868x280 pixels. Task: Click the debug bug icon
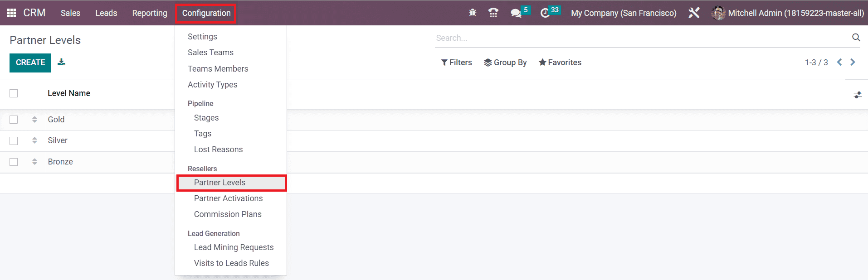point(473,13)
